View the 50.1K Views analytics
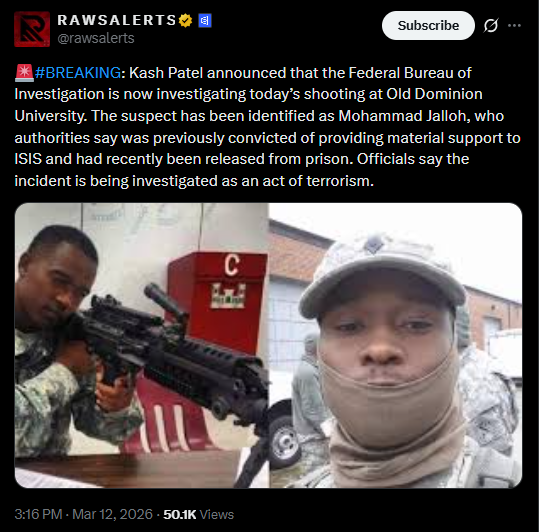 click(198, 514)
